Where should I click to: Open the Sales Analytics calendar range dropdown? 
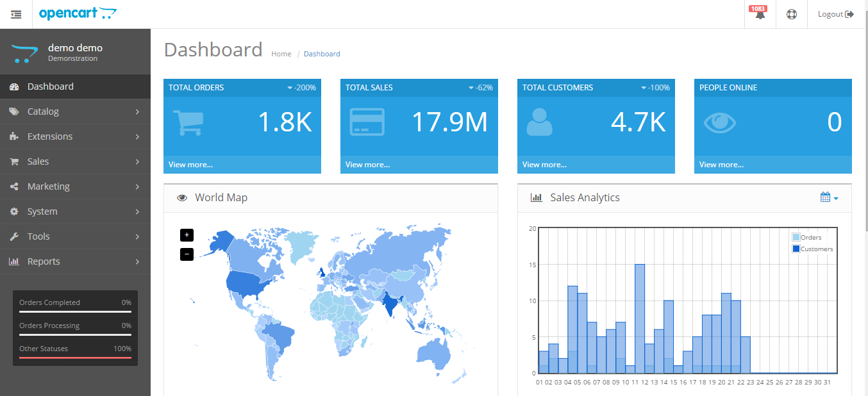click(829, 197)
